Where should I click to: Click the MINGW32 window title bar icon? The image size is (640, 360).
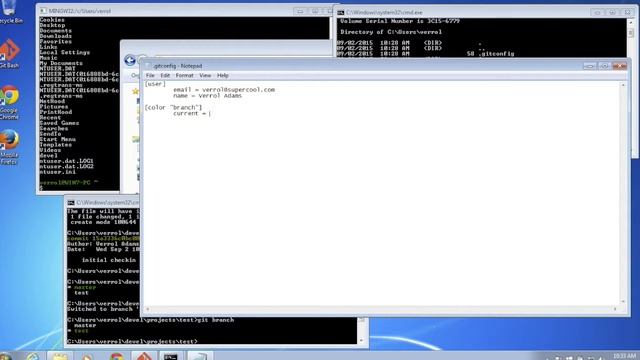pyautogui.click(x=43, y=11)
